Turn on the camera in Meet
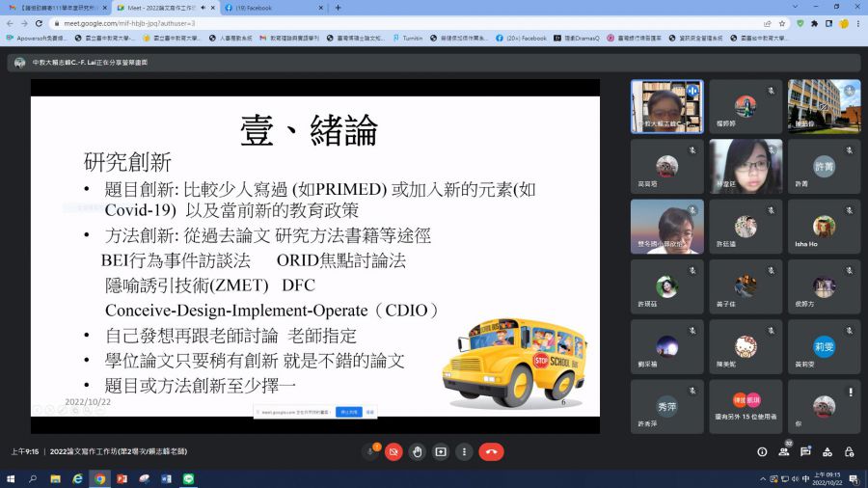Viewport: 868px width, 488px height. coord(393,451)
